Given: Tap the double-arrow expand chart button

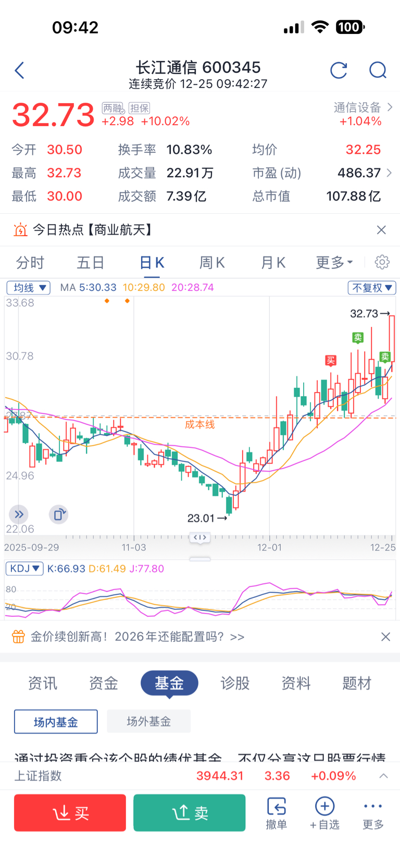Looking at the screenshot, I should [x=19, y=515].
